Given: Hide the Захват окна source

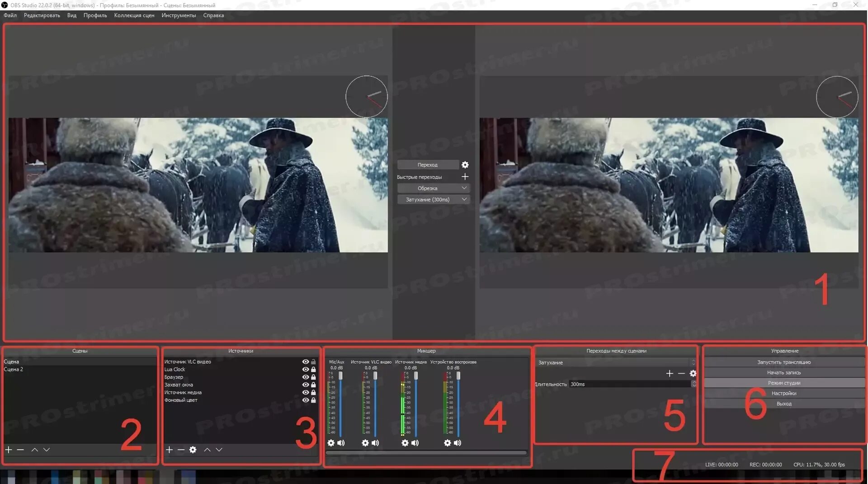Looking at the screenshot, I should coord(306,385).
